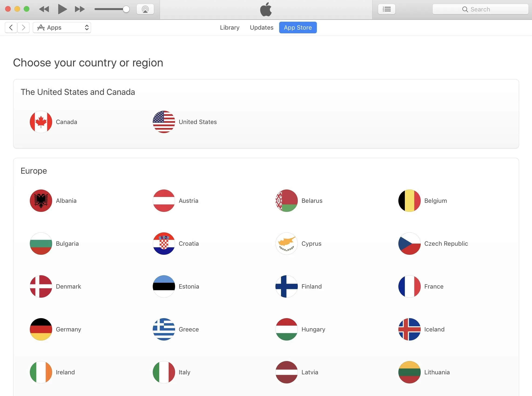This screenshot has width=532, height=396.
Task: Click the Finland flag icon
Action: click(x=287, y=286)
